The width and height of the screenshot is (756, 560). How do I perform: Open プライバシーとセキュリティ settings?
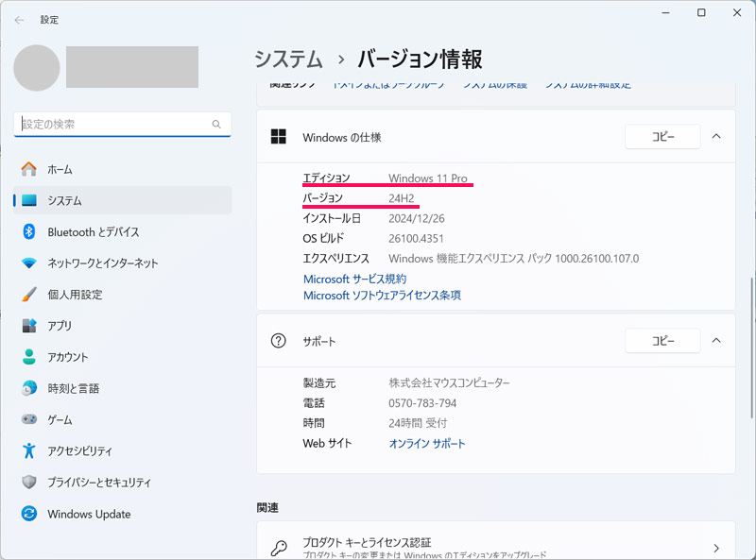point(123,482)
